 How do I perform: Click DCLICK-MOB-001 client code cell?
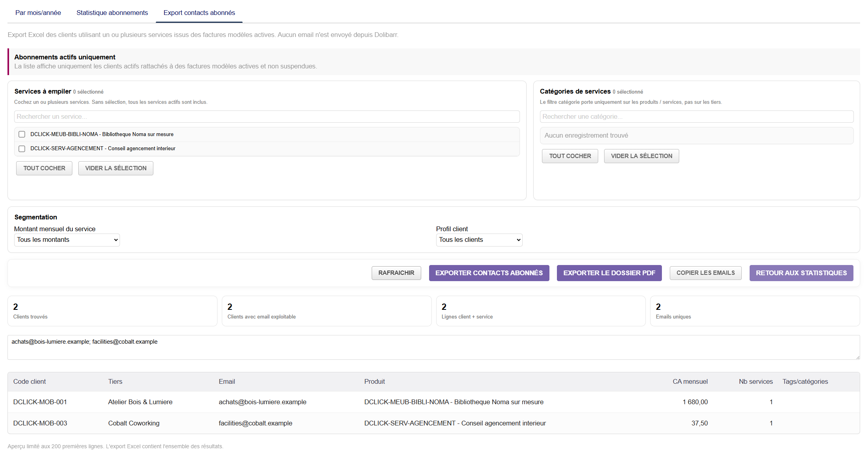click(40, 402)
